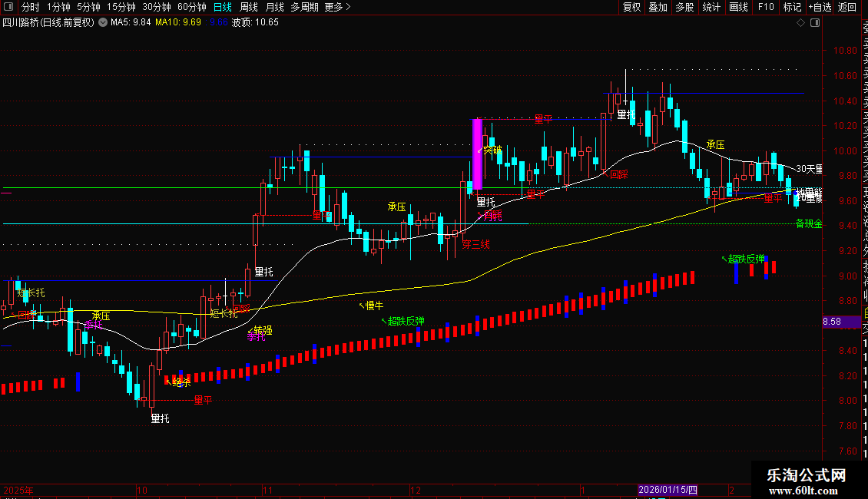This screenshot has height=499, width=868.
Task: Switch to 周线 weekly chart
Action: [x=249, y=7]
